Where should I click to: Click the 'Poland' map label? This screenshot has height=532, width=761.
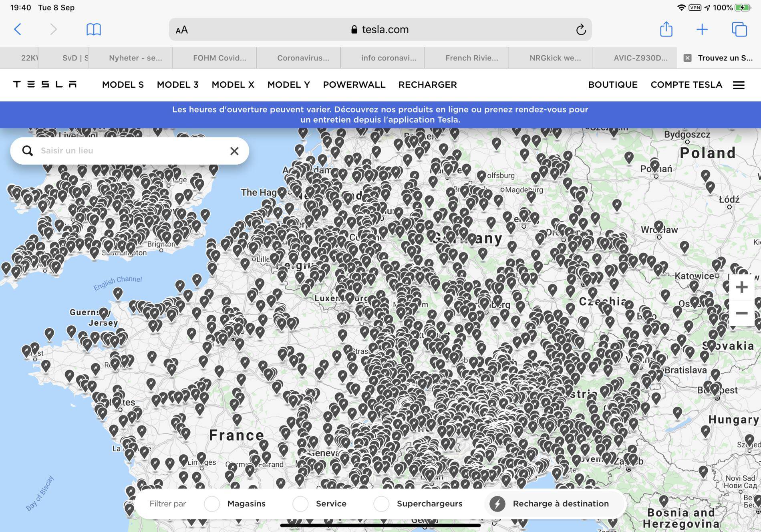[x=708, y=153]
